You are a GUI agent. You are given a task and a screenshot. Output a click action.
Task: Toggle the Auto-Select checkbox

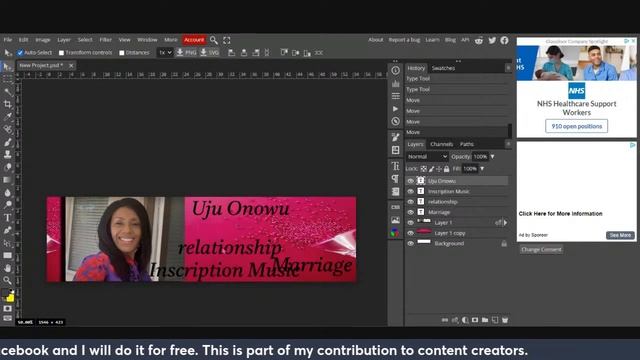(x=20, y=53)
